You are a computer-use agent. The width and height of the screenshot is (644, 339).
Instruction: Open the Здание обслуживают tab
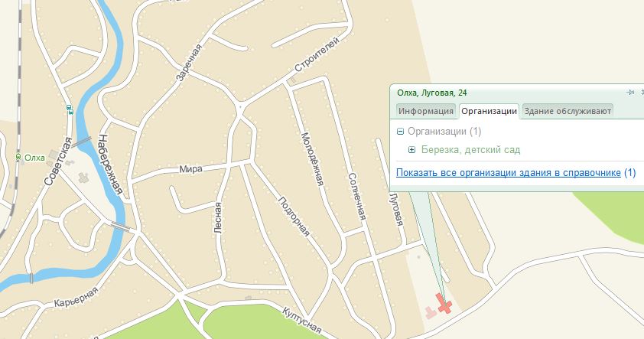pyautogui.click(x=568, y=111)
